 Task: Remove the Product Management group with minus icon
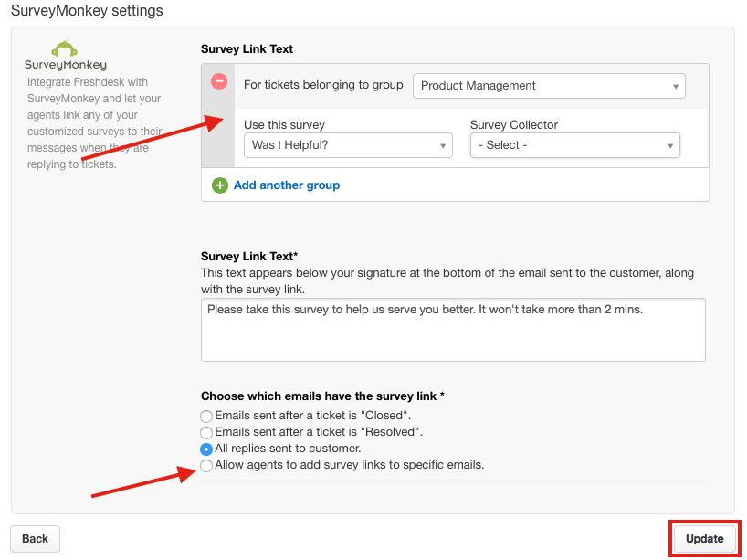(219, 81)
